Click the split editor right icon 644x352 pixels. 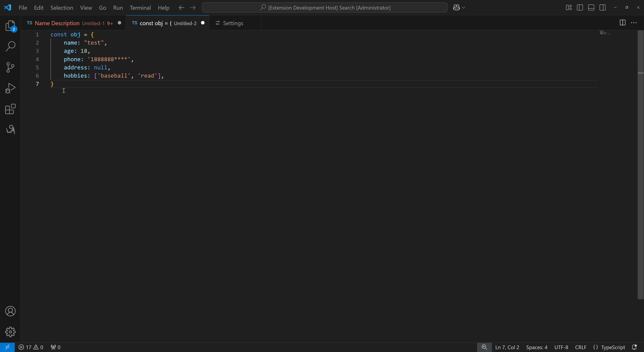click(x=623, y=23)
